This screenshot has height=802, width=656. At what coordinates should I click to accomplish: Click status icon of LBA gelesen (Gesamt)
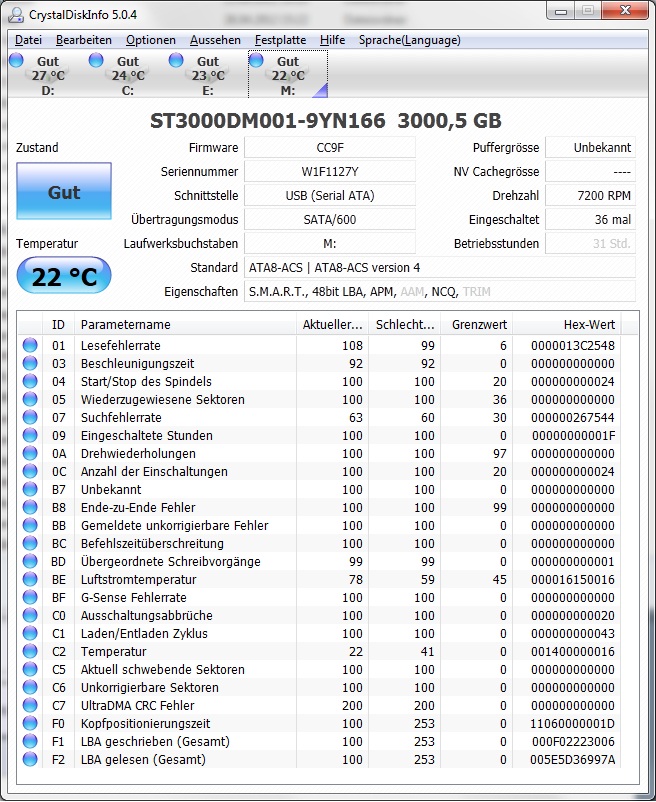30,759
